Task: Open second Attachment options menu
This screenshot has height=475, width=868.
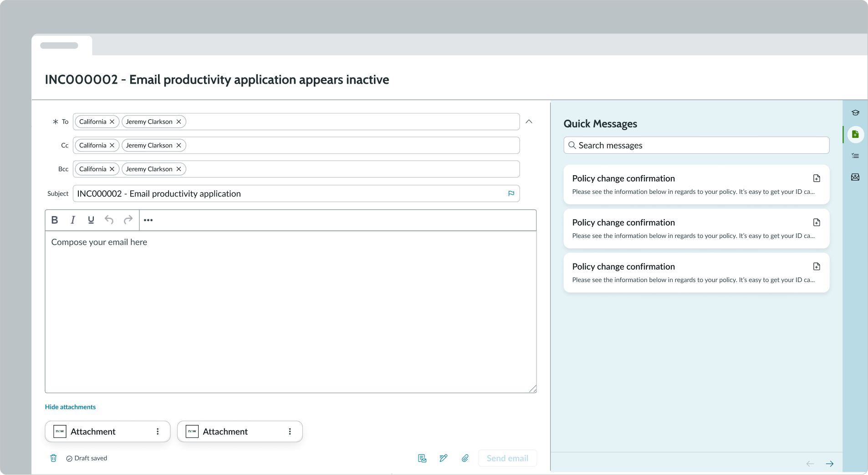Action: pyautogui.click(x=290, y=432)
